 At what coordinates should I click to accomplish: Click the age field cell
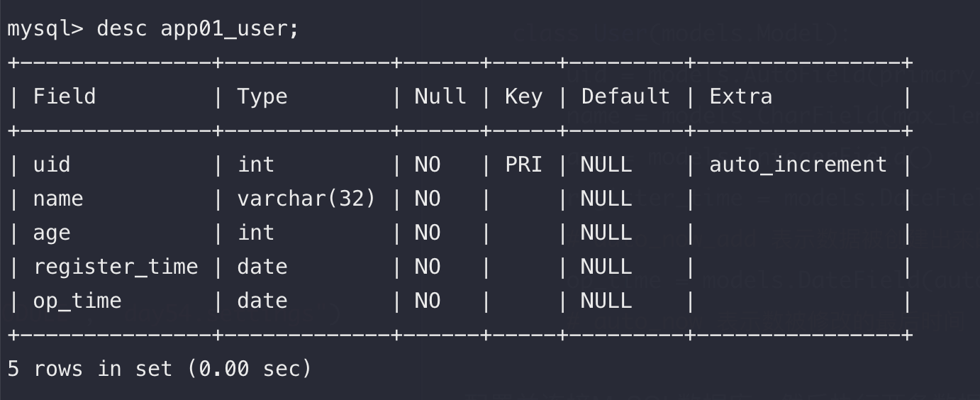pos(52,233)
